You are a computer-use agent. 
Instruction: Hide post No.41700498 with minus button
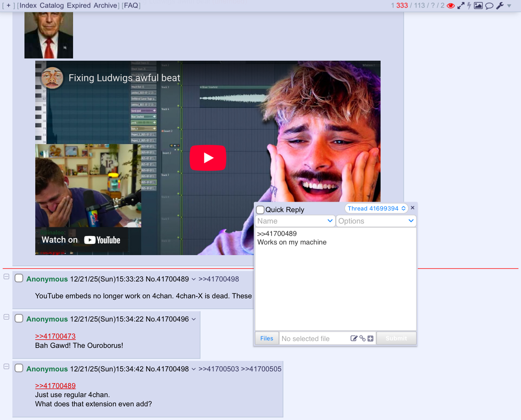tap(6, 367)
